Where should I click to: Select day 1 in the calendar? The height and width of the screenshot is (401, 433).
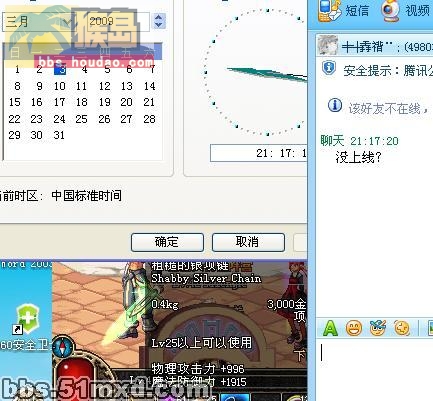17,70
